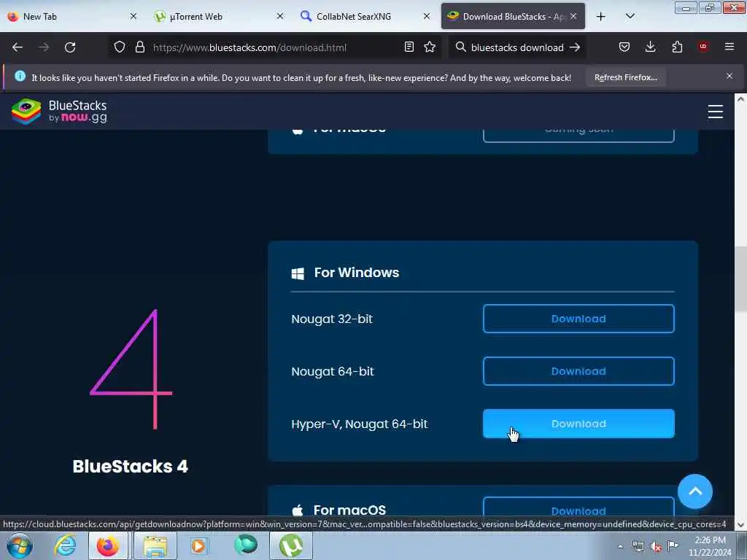
Task: Download Hyper-V, Nougat 64-bit version
Action: pyautogui.click(x=578, y=424)
